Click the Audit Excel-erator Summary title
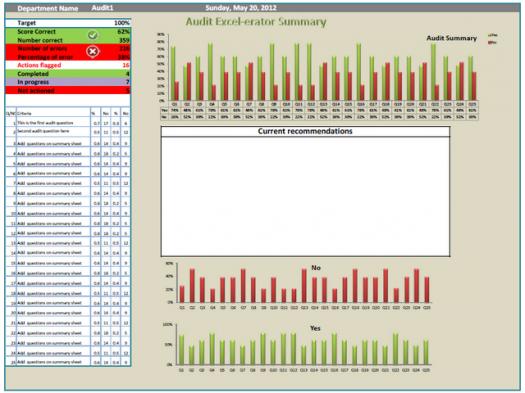 256,22
